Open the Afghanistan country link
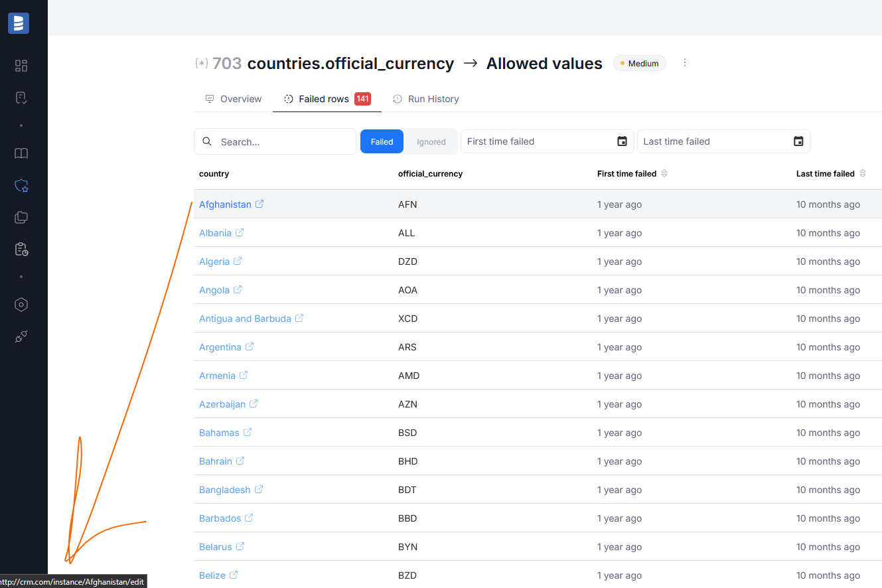Viewport: 882px width, 588px height. (x=225, y=204)
